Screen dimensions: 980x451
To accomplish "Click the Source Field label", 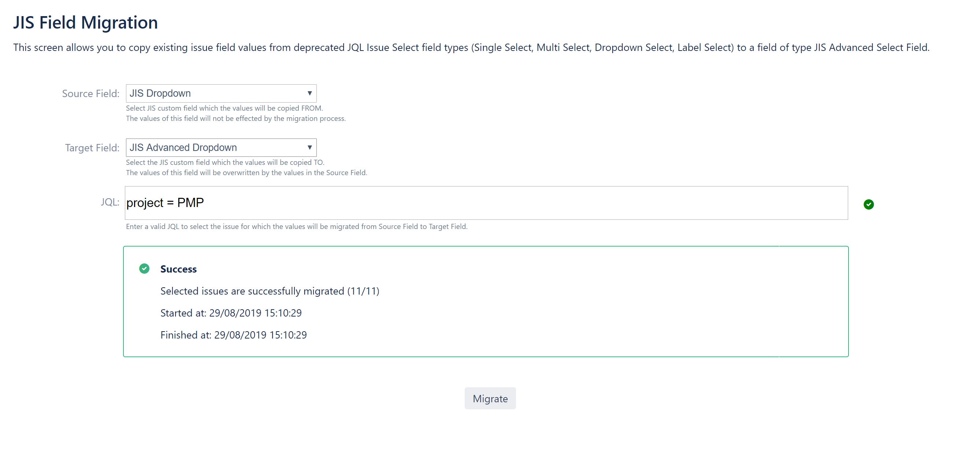I will click(90, 94).
